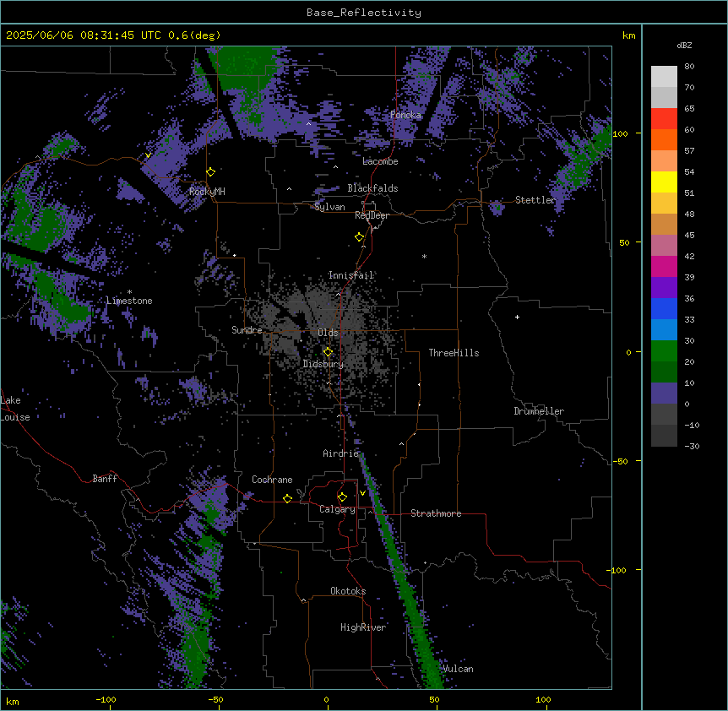Viewport: 728px width, 711px height.
Task: Click the bright yellow swatch between 54 and 51
Action: (x=664, y=182)
